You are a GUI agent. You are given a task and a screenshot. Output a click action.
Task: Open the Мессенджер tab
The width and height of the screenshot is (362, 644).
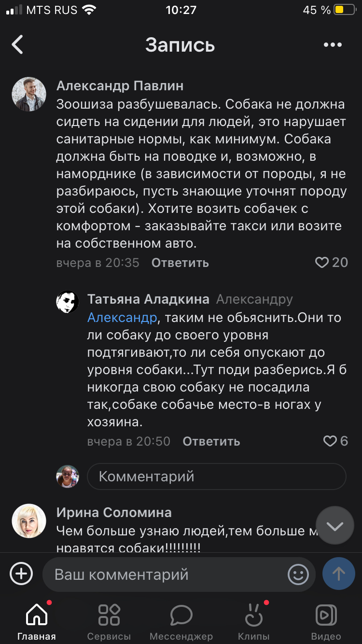tap(181, 622)
